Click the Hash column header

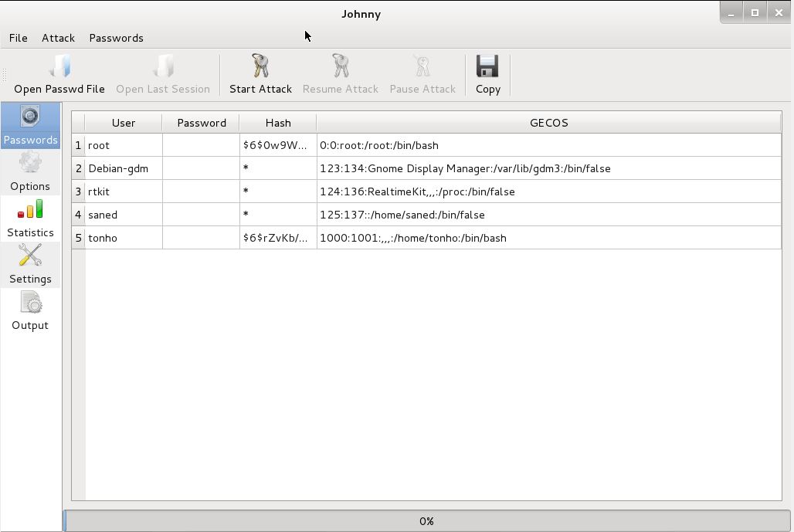point(278,123)
